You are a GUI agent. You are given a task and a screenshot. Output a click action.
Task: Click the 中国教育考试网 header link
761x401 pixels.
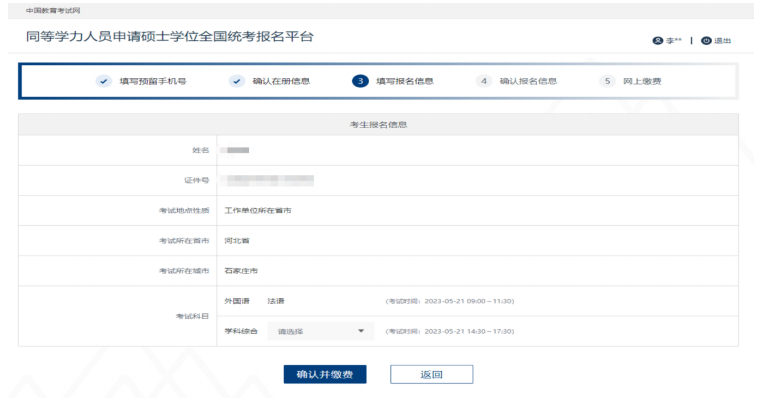(x=53, y=10)
